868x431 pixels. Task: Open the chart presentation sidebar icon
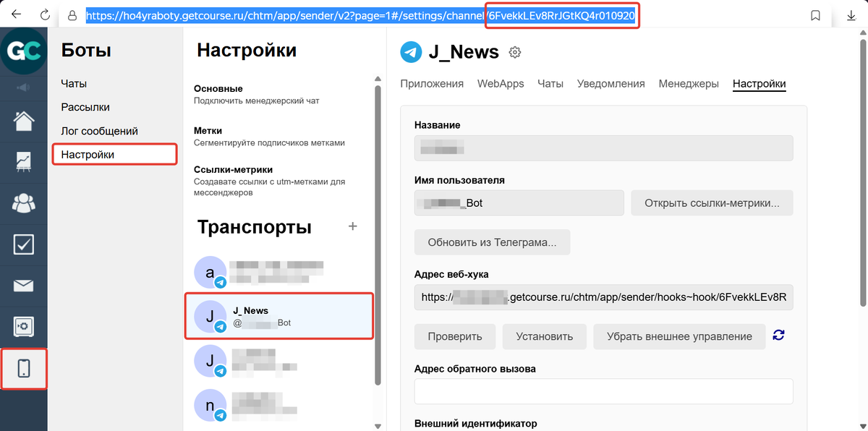point(23,161)
